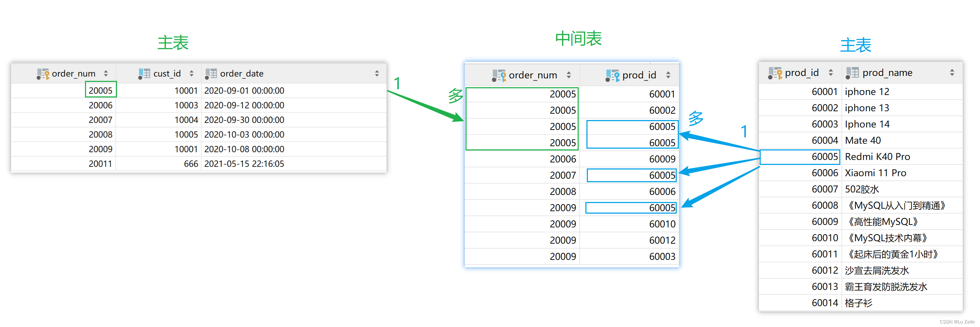Image resolution: width=980 pixels, height=327 pixels.
Task: Toggle sort arrows on order_date column
Action: tap(377, 73)
